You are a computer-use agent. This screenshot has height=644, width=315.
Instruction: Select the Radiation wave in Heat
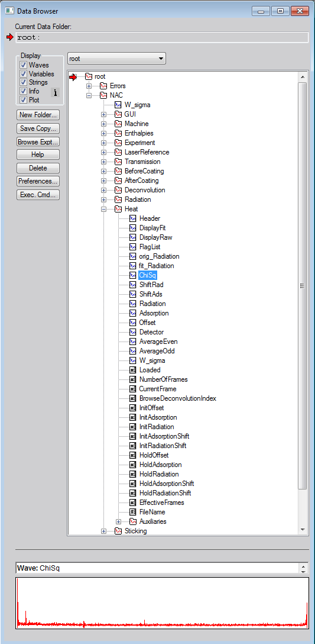click(x=152, y=304)
